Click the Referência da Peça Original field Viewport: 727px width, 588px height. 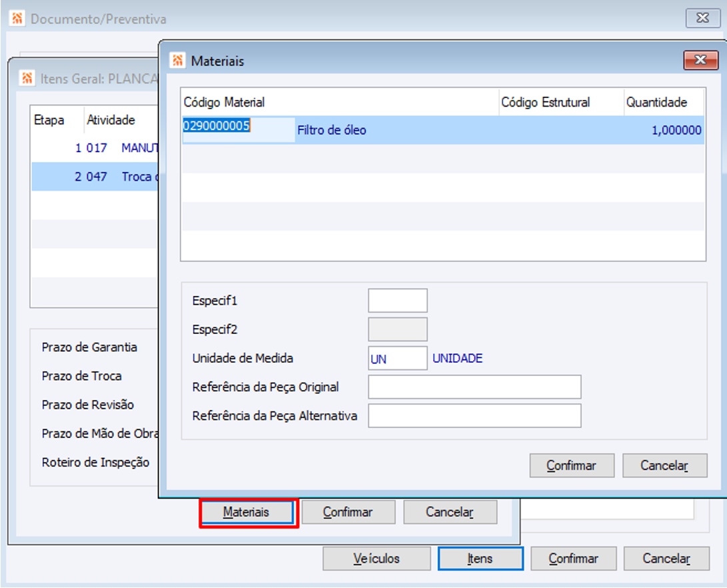coord(474,387)
